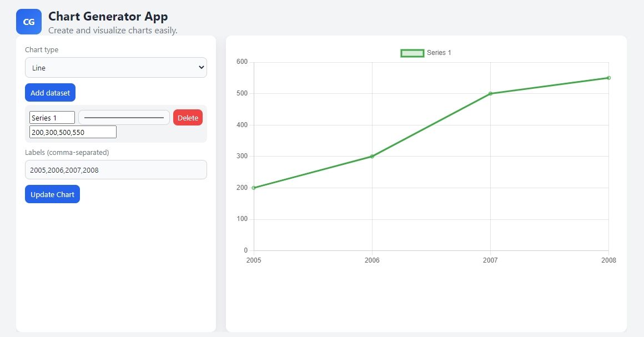Click into the Labels comma-separated field
644x337 pixels.
(115, 170)
